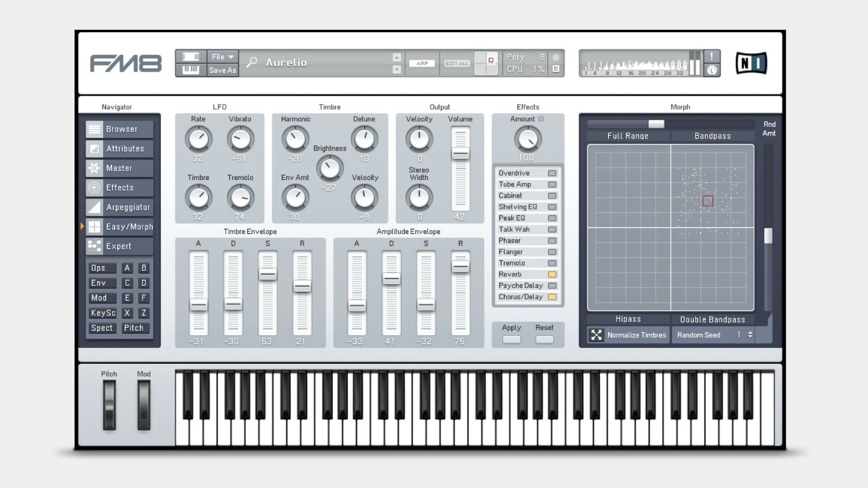Click the Output Volume slider handle
This screenshot has height=488, width=868.
coord(460,154)
